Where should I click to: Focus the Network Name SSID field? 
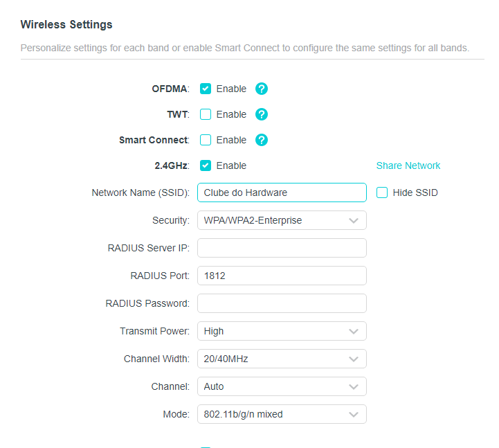tap(282, 192)
